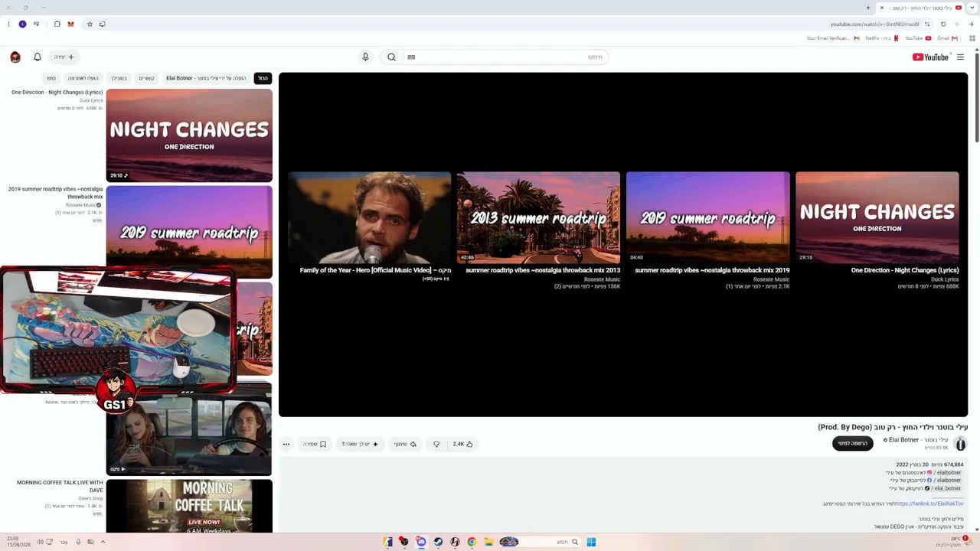Show hidden tray icons chevron
980x551 pixels.
(103, 542)
